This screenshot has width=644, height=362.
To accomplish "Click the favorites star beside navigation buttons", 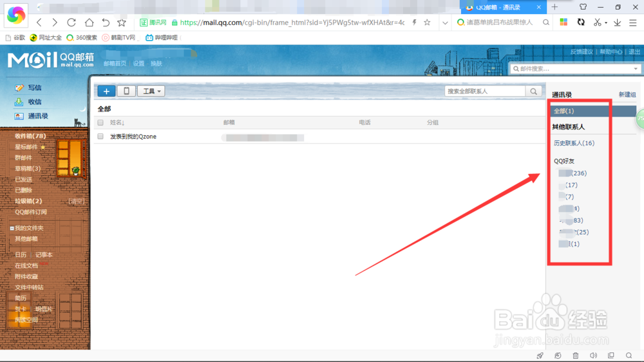I will point(122,23).
